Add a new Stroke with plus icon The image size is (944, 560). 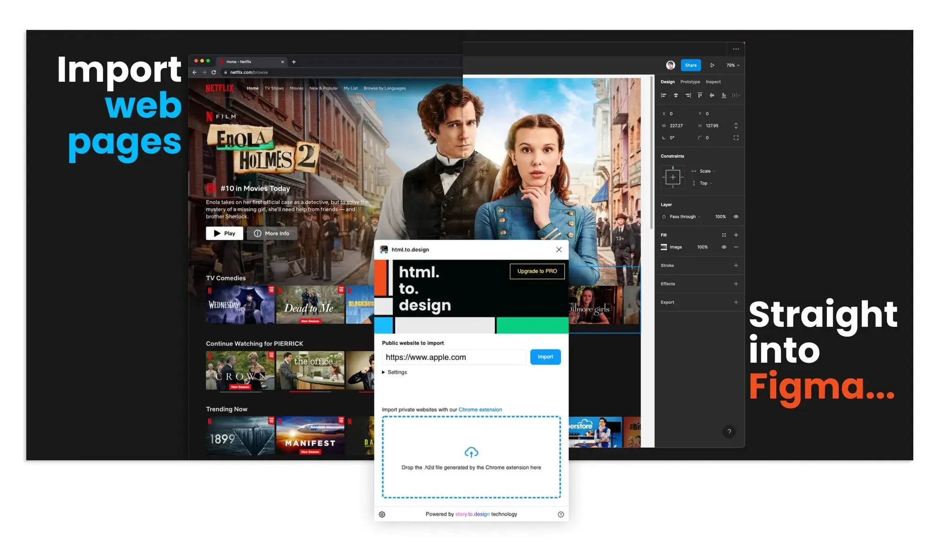[x=736, y=266]
